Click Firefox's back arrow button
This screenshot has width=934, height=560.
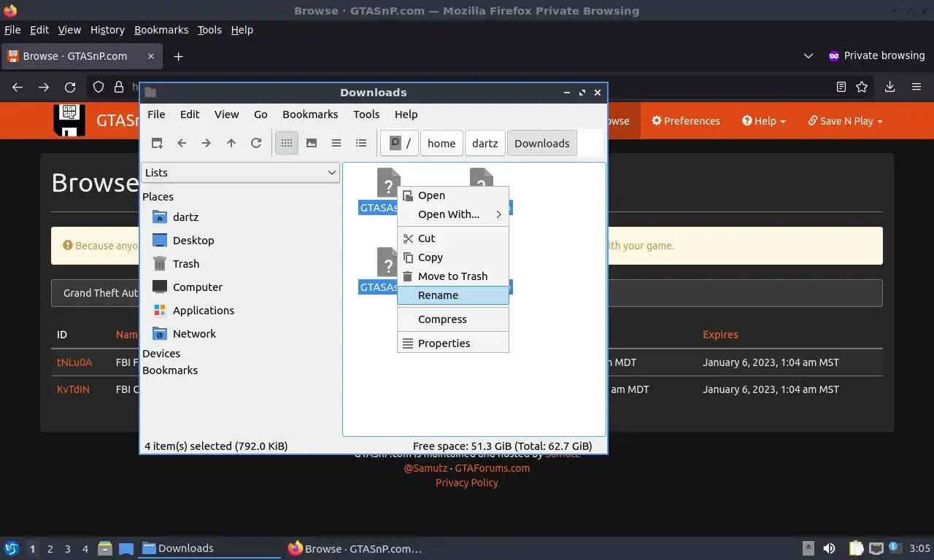[x=18, y=87]
